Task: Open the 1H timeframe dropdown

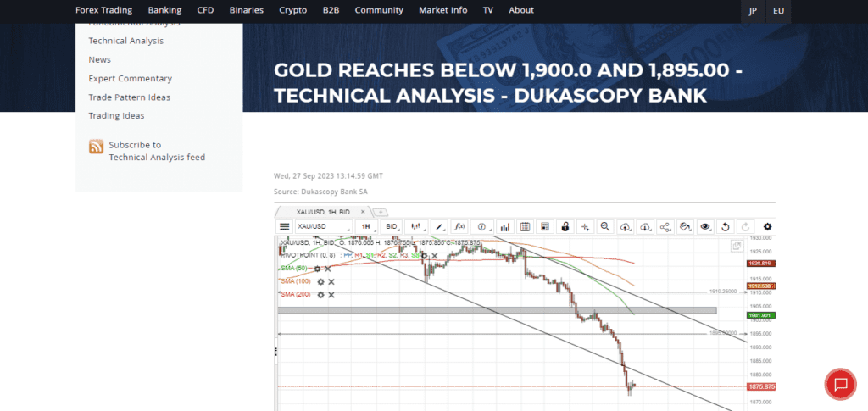Action: click(x=366, y=227)
